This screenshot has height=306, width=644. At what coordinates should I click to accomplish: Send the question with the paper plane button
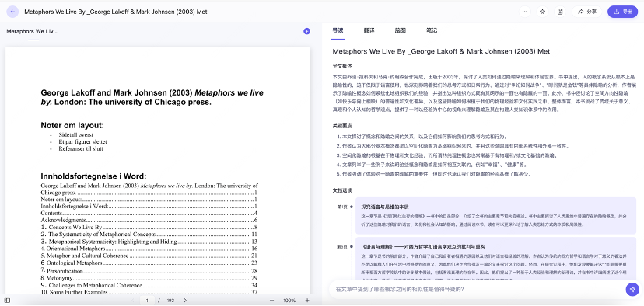632,289
